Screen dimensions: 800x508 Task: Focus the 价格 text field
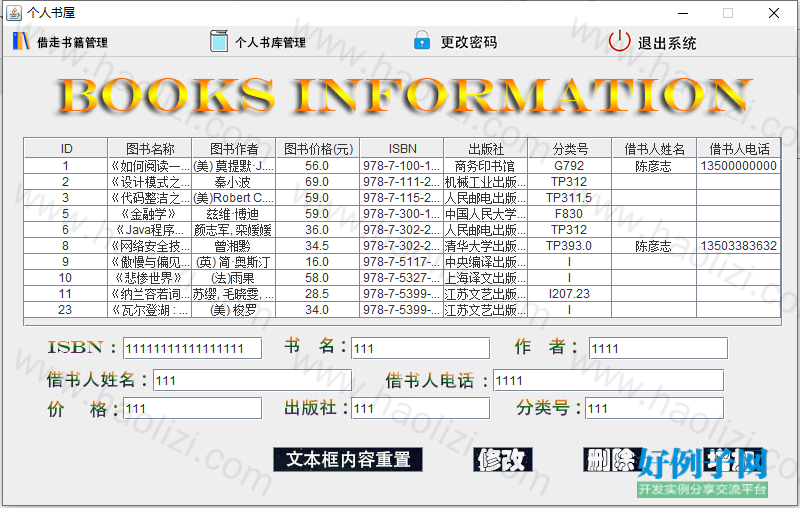(x=192, y=408)
